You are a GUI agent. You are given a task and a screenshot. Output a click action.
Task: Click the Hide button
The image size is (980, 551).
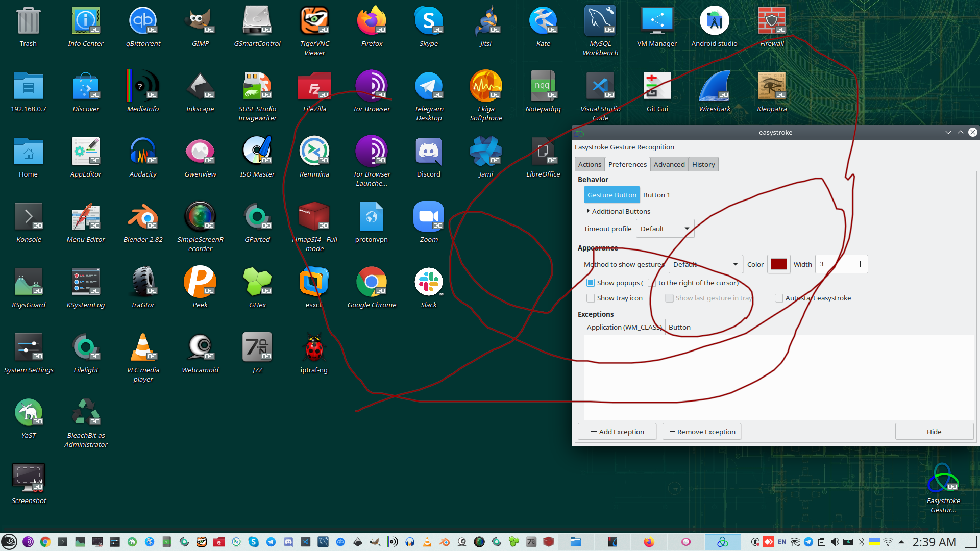(934, 432)
